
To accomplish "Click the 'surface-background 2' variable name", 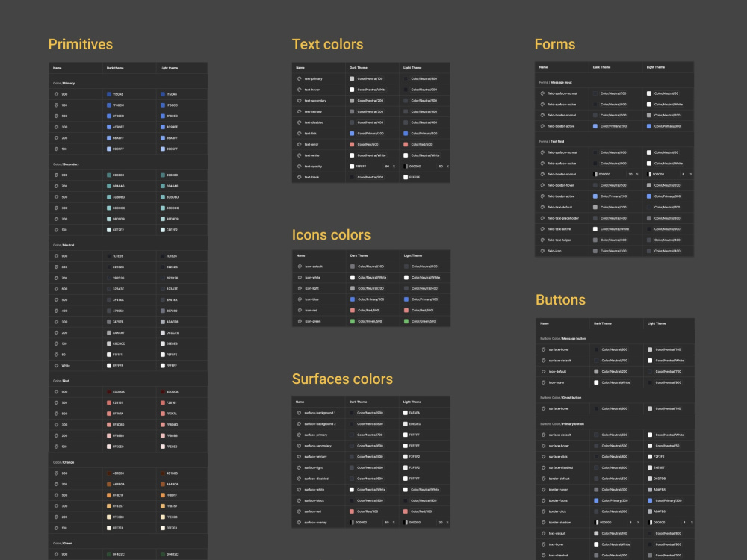I will pos(320,424).
